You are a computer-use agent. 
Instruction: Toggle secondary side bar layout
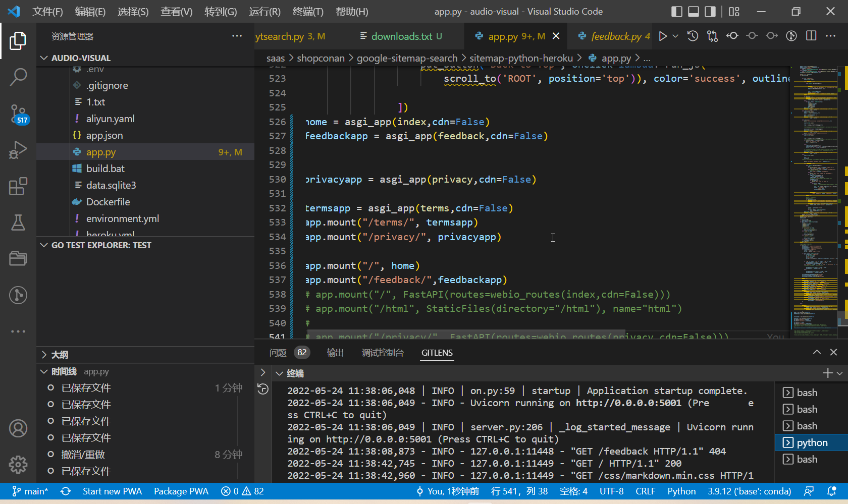[x=710, y=12]
